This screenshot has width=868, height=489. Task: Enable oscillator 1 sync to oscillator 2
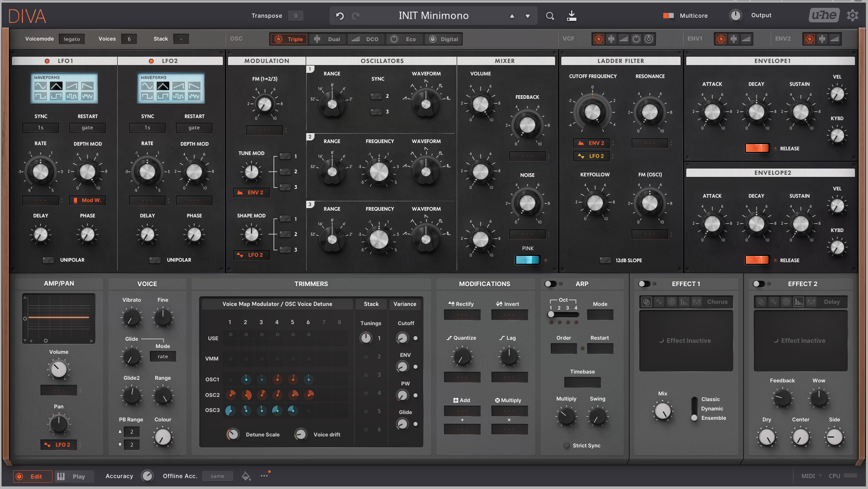(x=376, y=96)
